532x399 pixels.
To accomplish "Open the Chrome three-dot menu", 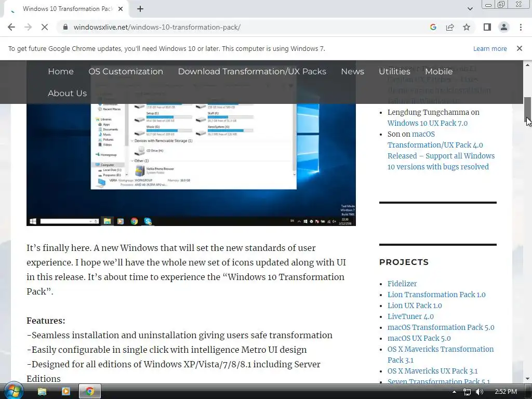I will point(521,27).
